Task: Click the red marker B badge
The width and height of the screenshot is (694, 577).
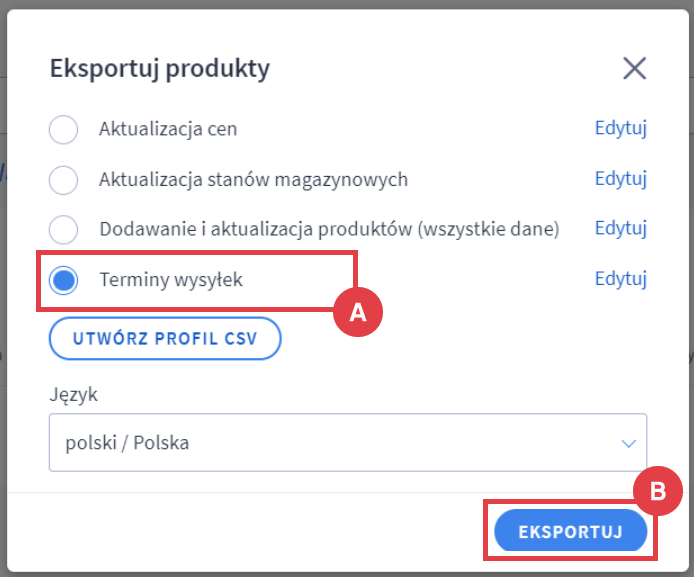Action: coord(658,491)
